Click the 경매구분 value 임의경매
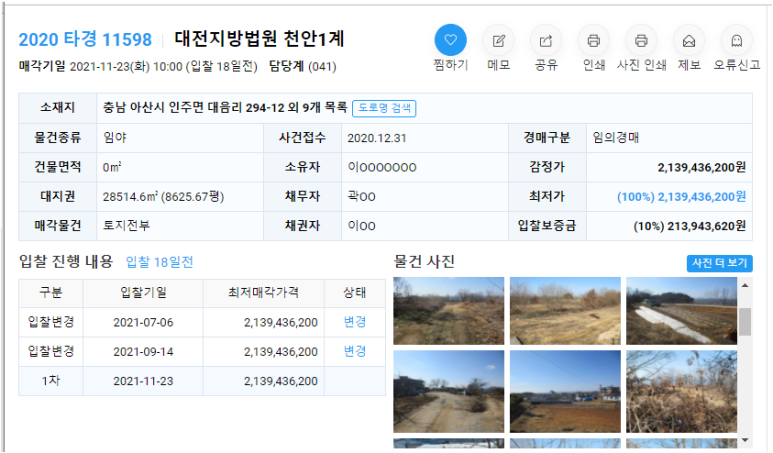 616,138
